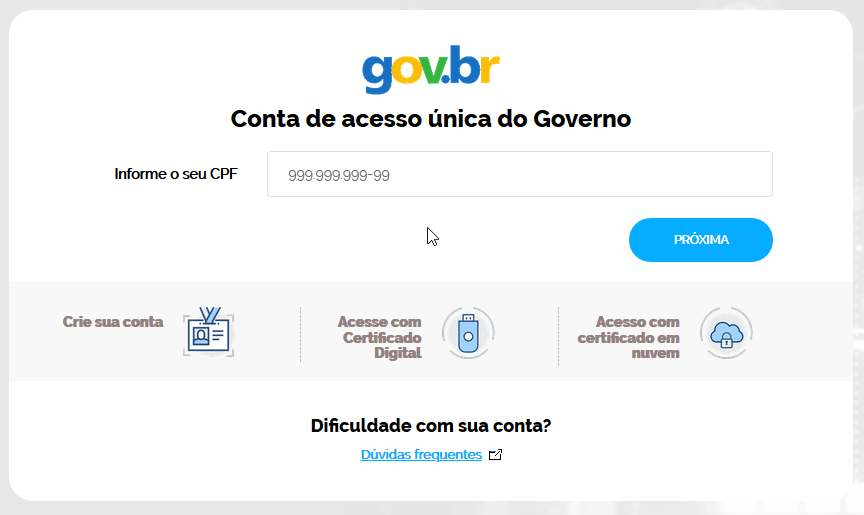Click the gov.br logo
The height and width of the screenshot is (515, 864).
tap(431, 69)
